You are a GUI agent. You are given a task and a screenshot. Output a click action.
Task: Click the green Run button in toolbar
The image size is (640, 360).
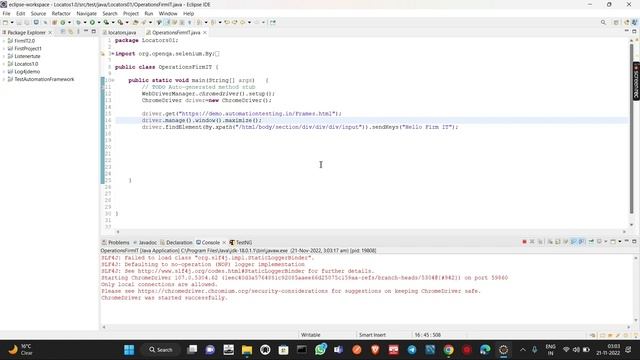(x=92, y=22)
